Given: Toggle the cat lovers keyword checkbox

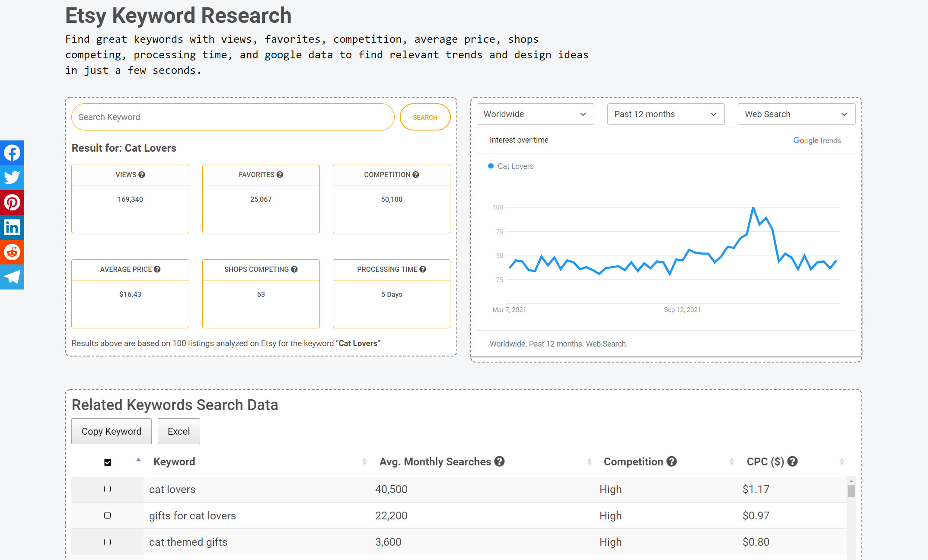Looking at the screenshot, I should click(x=107, y=490).
